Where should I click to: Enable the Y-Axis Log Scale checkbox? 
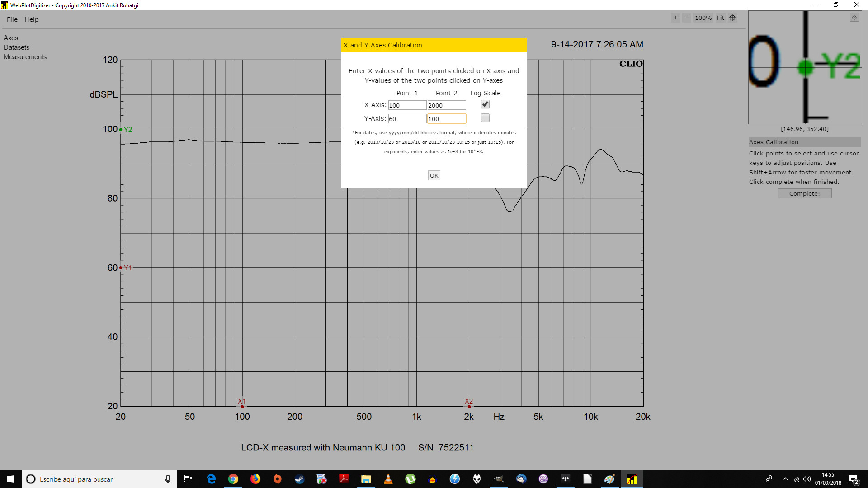click(485, 118)
